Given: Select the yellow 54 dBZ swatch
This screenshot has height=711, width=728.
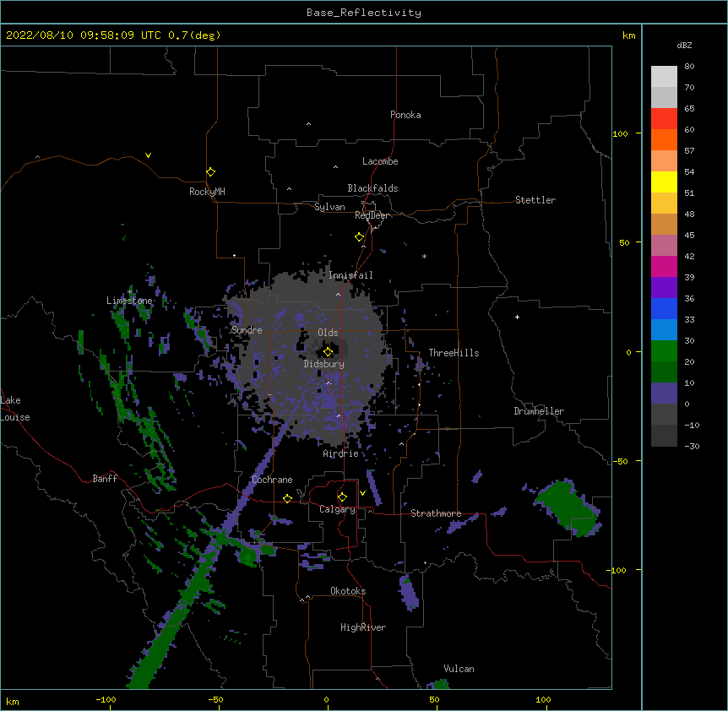Looking at the screenshot, I should coord(664,182).
